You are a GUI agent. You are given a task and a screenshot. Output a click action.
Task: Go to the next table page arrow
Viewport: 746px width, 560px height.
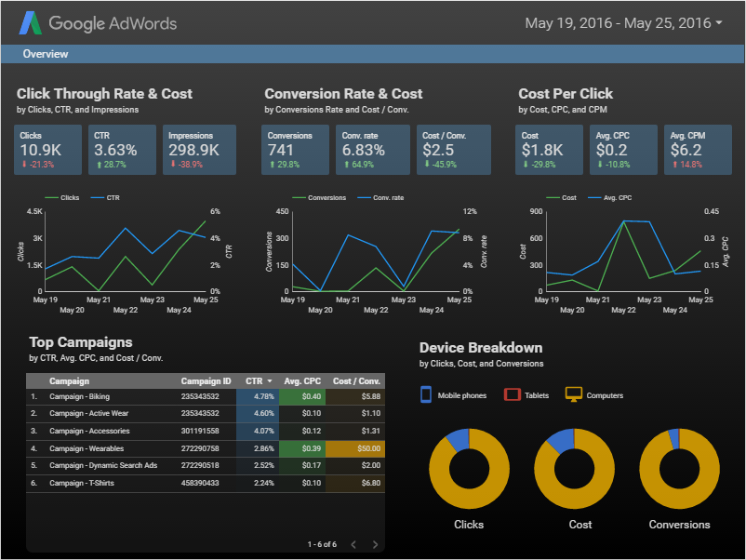[x=376, y=544]
